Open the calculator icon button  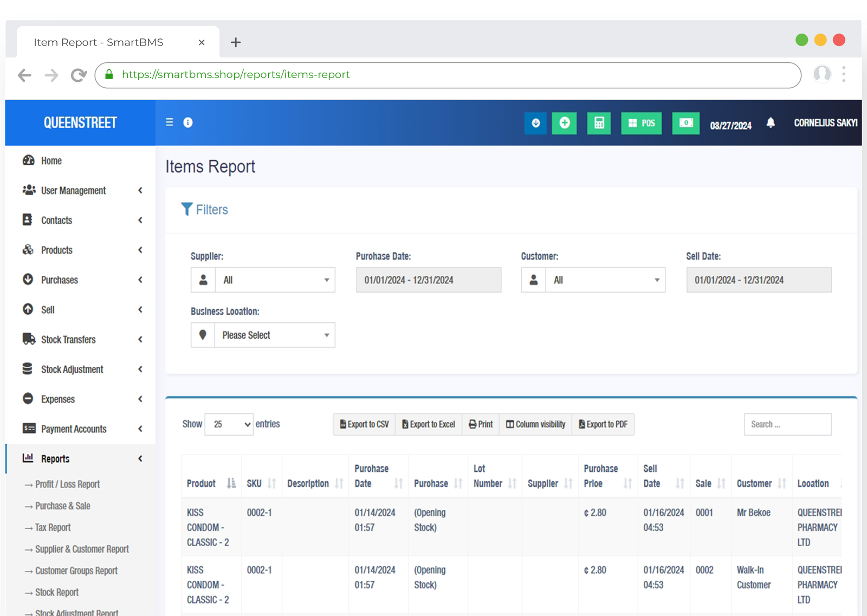coord(599,123)
